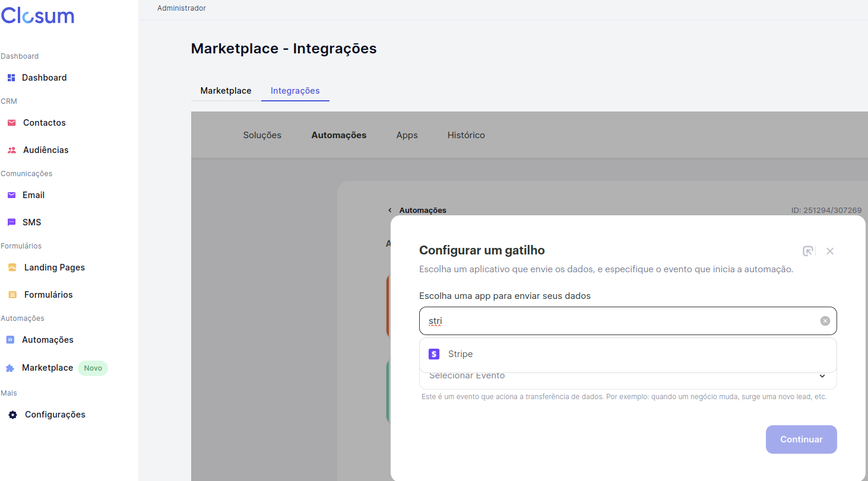868x481 pixels.
Task: Click the Escolha uma app para enviar label
Action: click(505, 296)
